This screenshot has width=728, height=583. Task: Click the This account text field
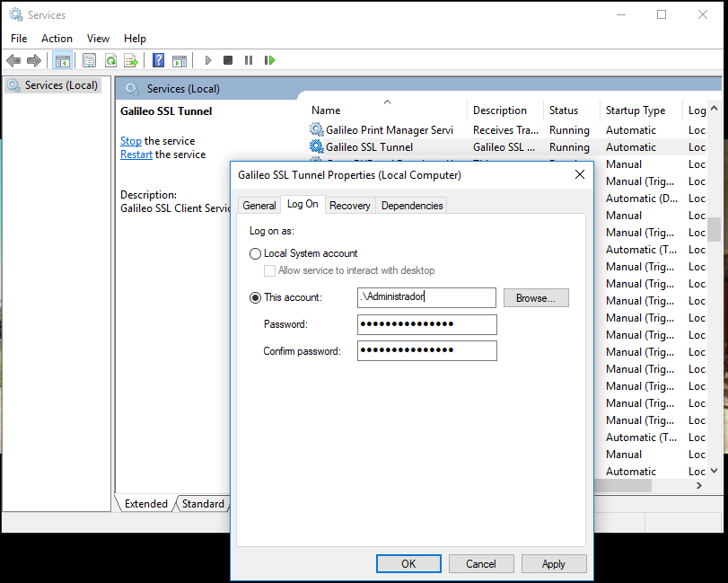426,297
